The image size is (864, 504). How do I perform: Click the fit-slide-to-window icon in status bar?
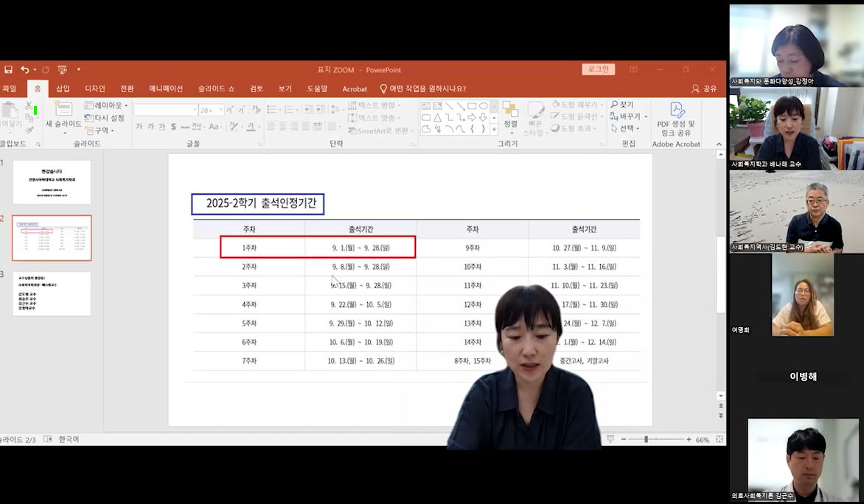[x=720, y=439]
